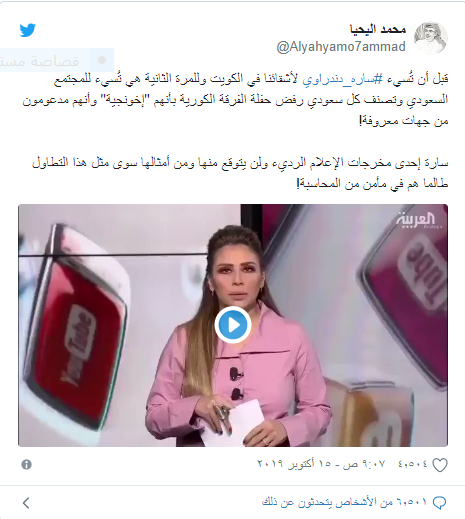Click the tweet line ending المحاسبة
Screen dimensions: 465x519
click(372, 183)
